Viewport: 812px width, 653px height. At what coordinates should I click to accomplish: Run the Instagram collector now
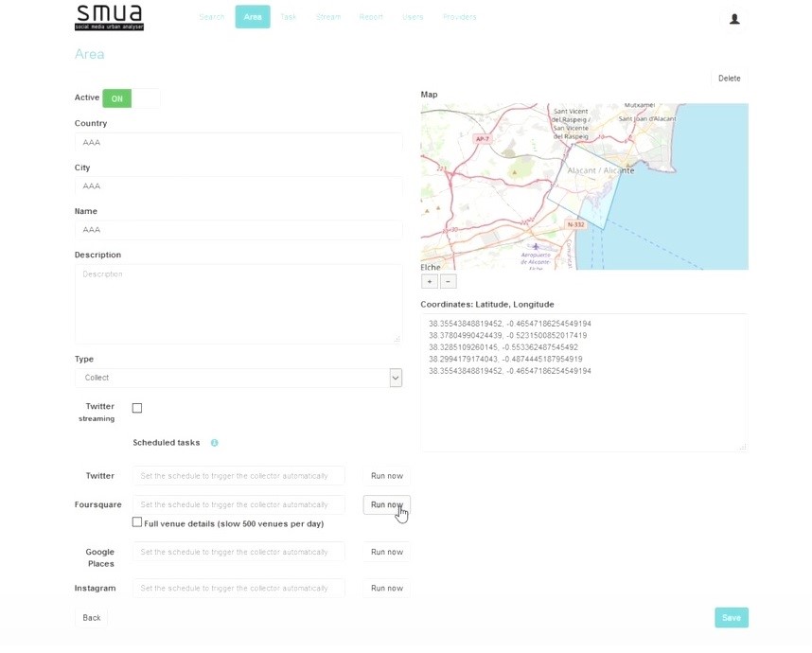tap(386, 588)
